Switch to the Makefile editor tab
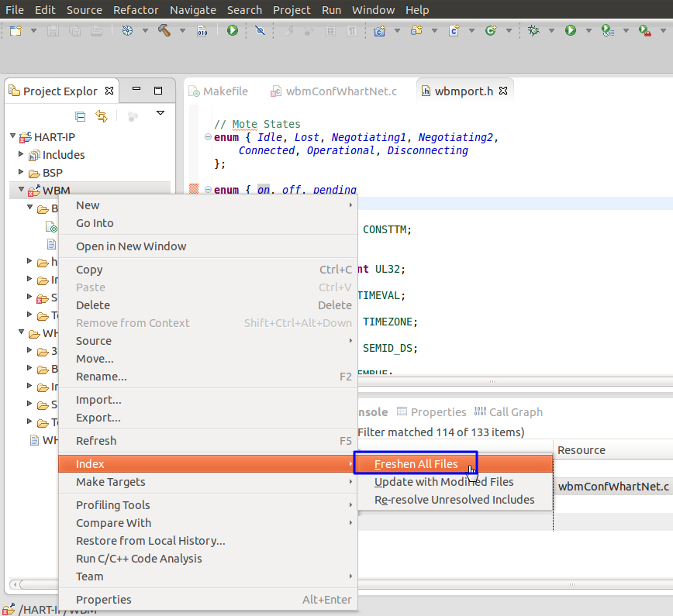 pos(225,91)
